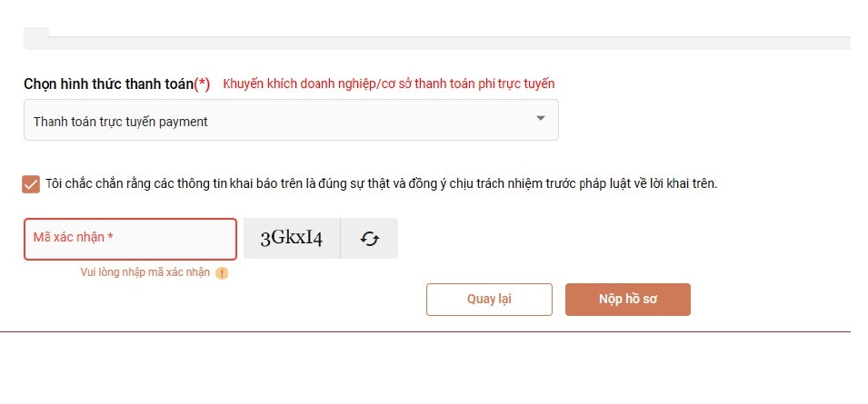
Task: Click the captcha image showing 3GkxI4
Action: [292, 238]
